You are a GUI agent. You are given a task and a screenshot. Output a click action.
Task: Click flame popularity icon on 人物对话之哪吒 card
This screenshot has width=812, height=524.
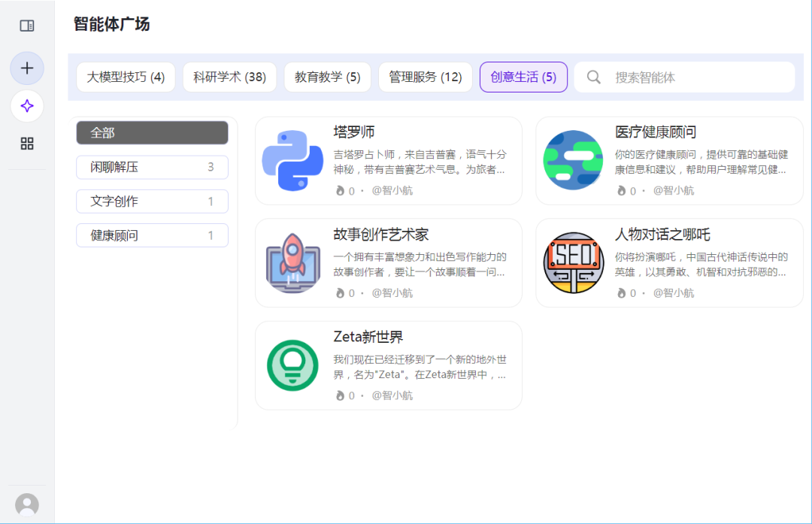point(622,293)
